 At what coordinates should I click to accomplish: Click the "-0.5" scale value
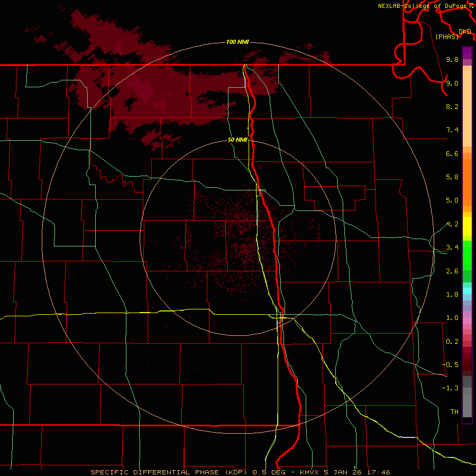point(450,364)
